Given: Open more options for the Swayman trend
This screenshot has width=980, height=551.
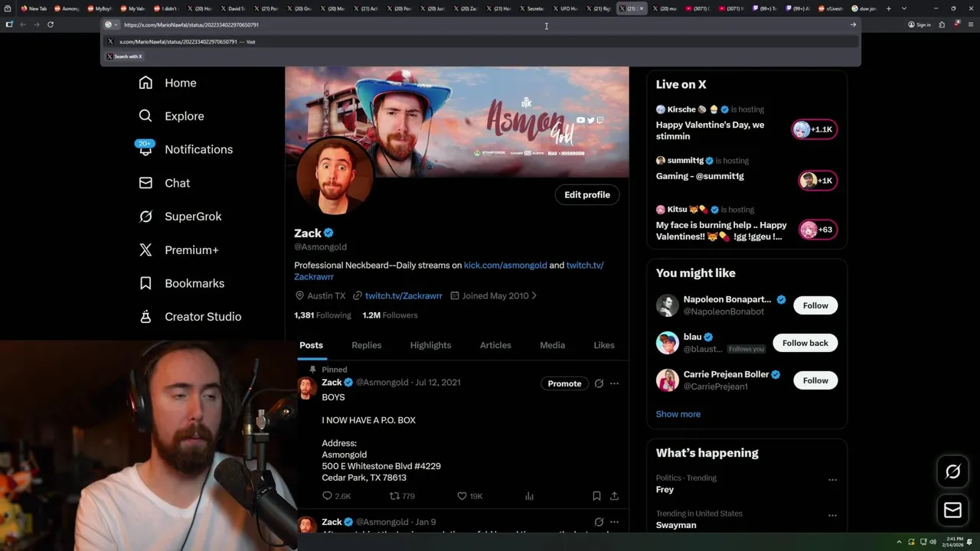Looking at the screenshot, I should pyautogui.click(x=832, y=516).
